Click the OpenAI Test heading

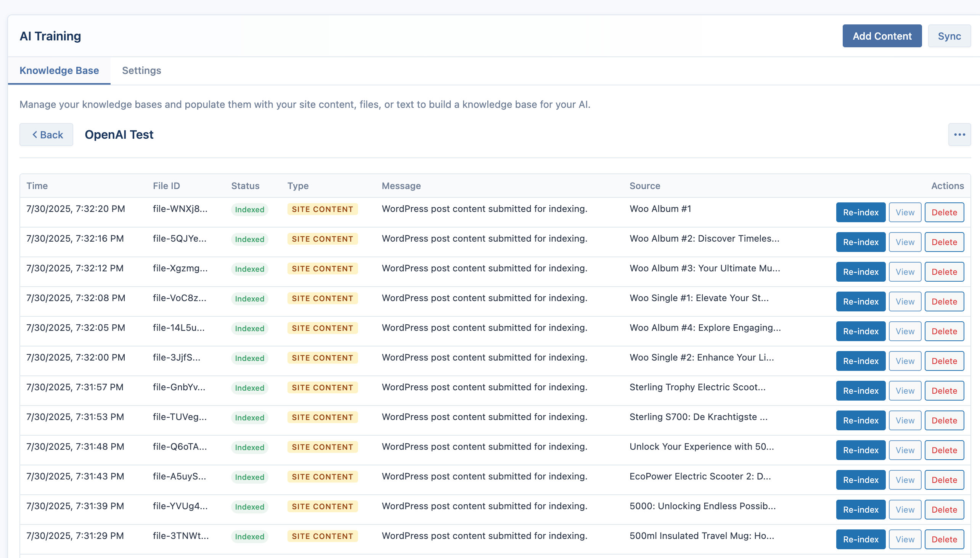point(119,135)
